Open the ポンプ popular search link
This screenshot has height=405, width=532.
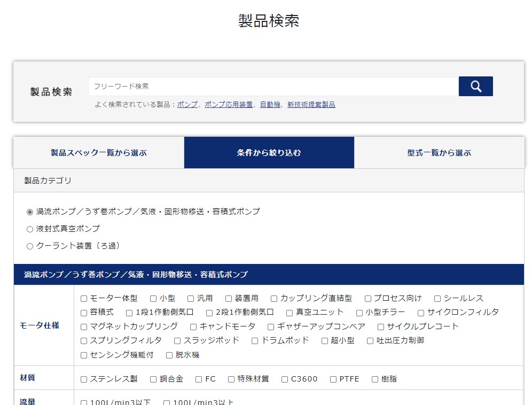coord(187,105)
